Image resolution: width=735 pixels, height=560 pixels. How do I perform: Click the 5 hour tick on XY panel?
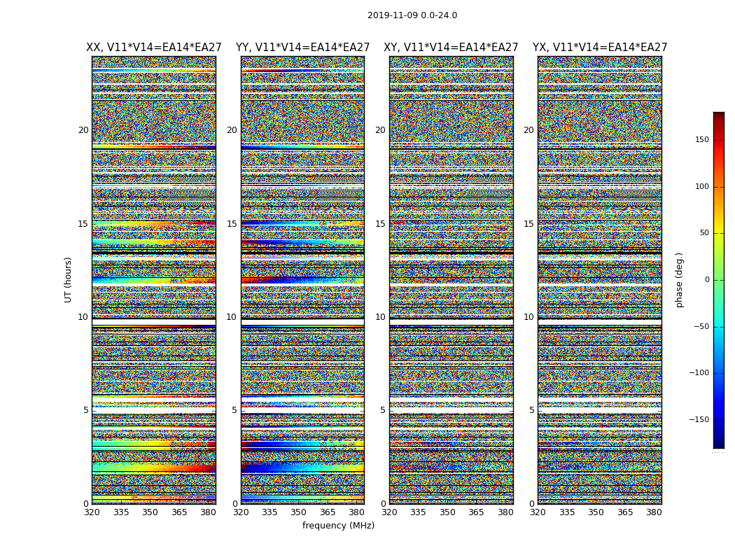[383, 410]
